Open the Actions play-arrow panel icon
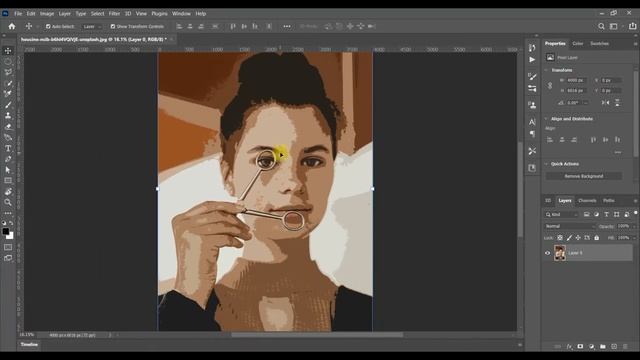640x360 pixels. coord(532,60)
